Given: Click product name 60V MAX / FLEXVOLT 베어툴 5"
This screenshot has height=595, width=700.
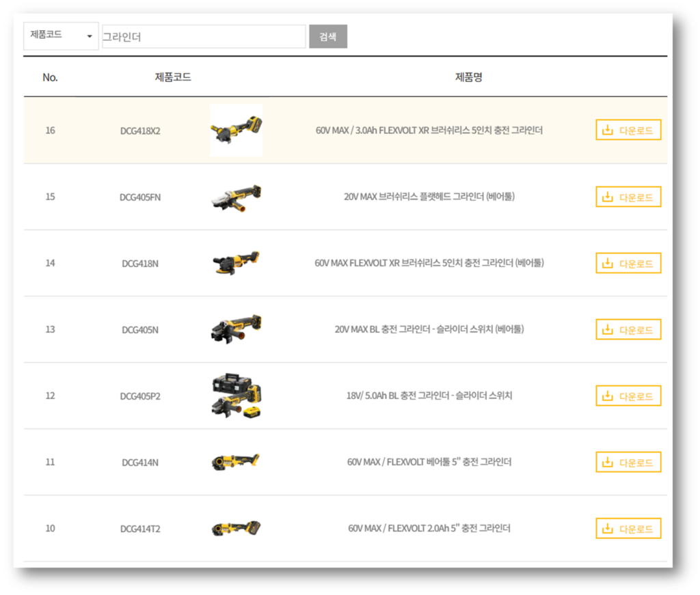Looking at the screenshot, I should [x=429, y=462].
